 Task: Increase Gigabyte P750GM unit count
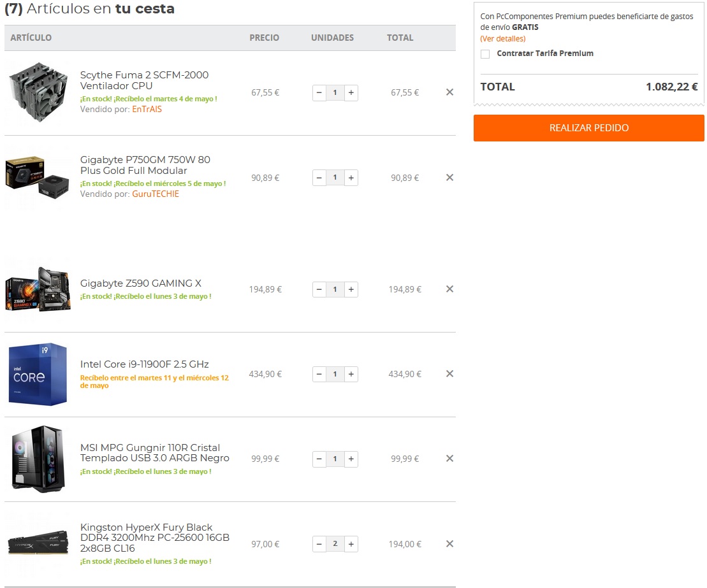pos(351,178)
